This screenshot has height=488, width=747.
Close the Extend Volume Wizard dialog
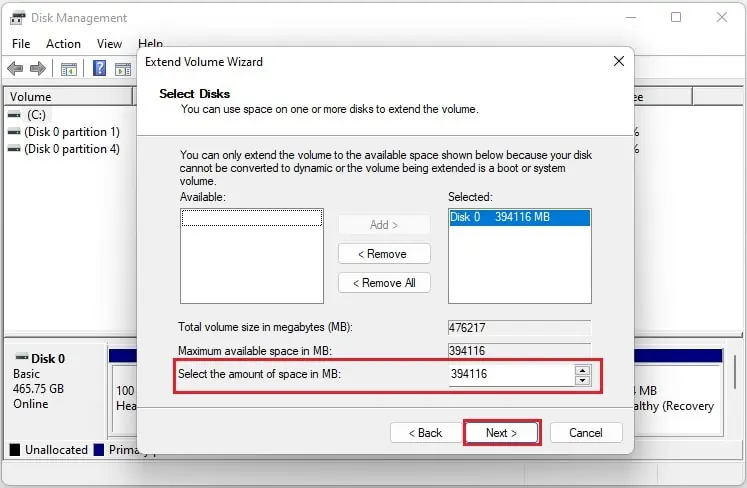tap(618, 61)
